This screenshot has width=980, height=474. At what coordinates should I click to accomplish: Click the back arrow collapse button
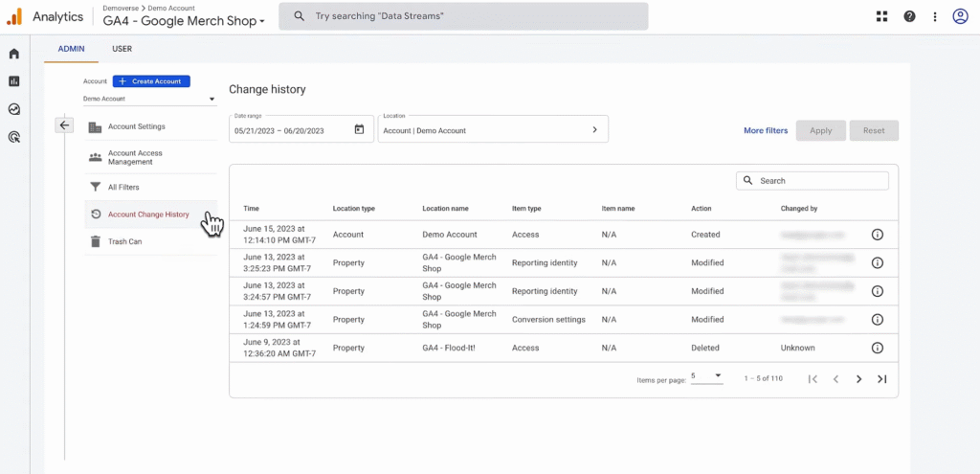tap(64, 125)
